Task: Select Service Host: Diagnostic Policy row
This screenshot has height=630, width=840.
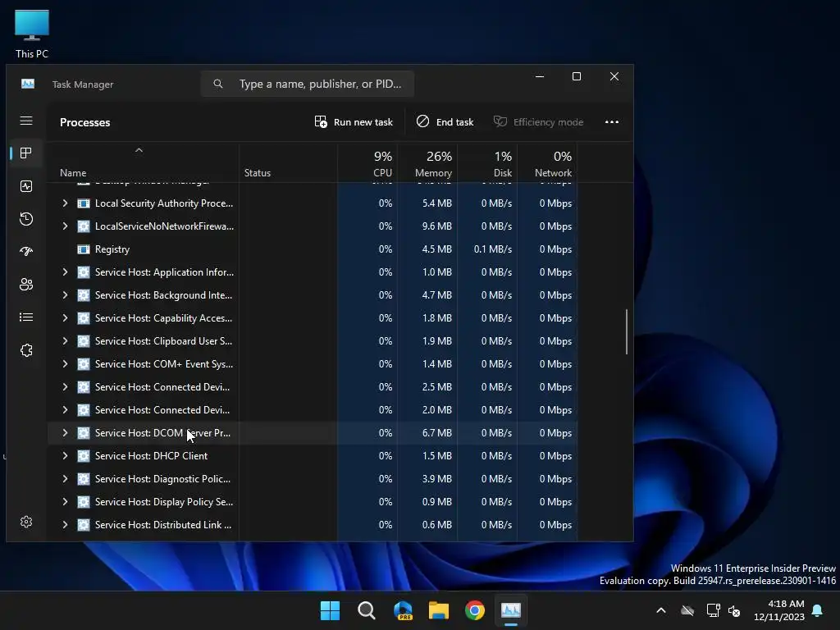Action: [x=313, y=479]
